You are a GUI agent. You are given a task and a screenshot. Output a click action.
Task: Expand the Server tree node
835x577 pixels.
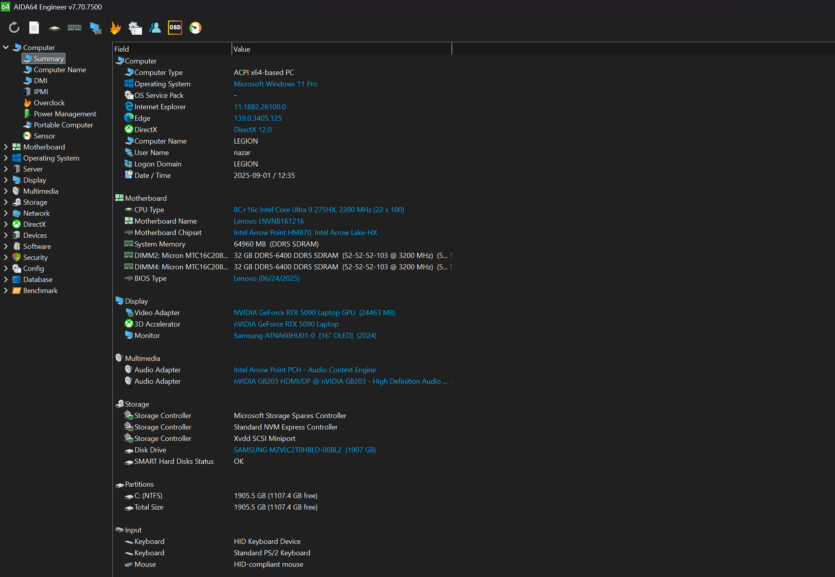(6, 169)
